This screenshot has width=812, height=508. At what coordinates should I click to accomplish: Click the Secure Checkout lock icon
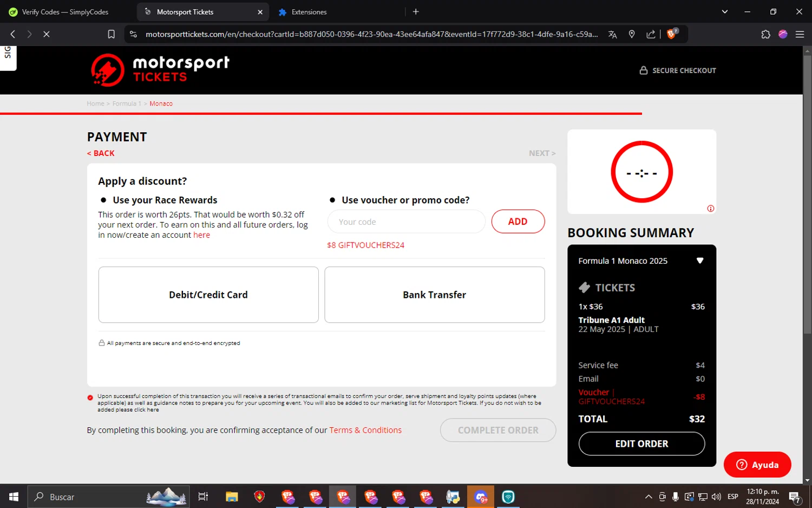pos(644,70)
